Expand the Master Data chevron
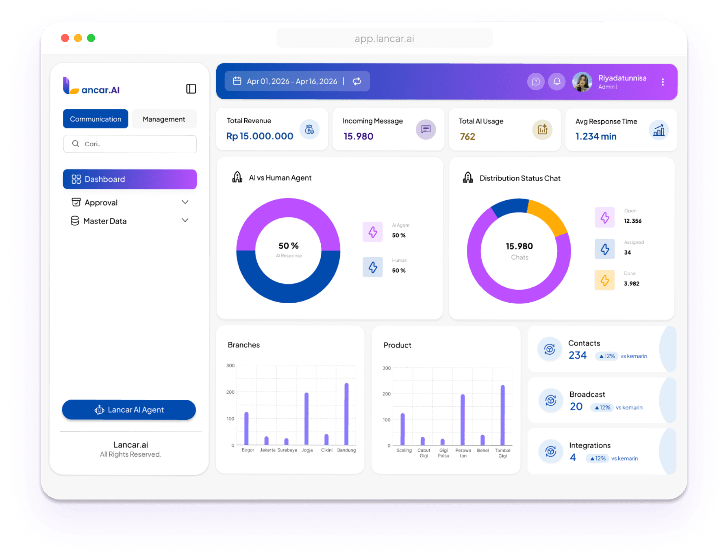This screenshot has height=560, width=728. pos(185,220)
